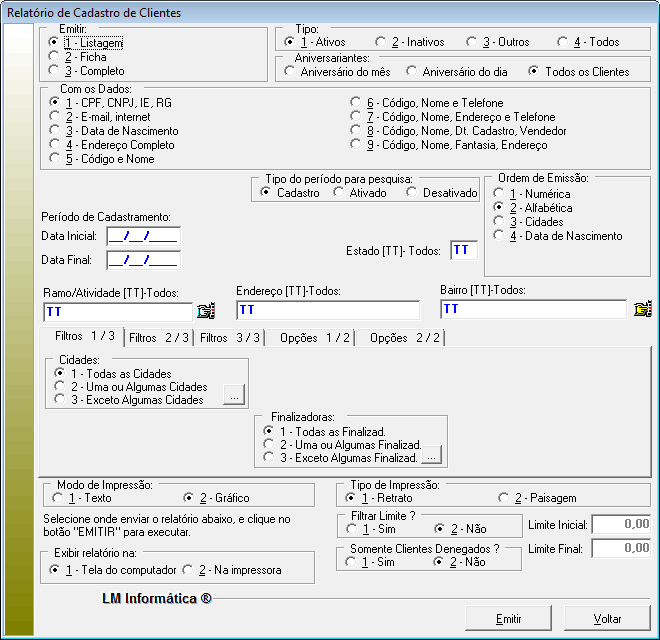
Task: Choose 1 - Numérica emission order
Action: [498, 194]
